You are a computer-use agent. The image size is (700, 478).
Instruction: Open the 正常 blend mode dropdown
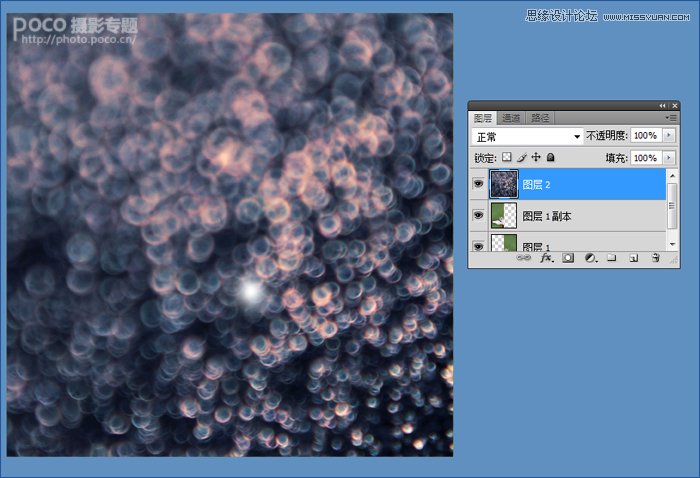click(x=527, y=136)
